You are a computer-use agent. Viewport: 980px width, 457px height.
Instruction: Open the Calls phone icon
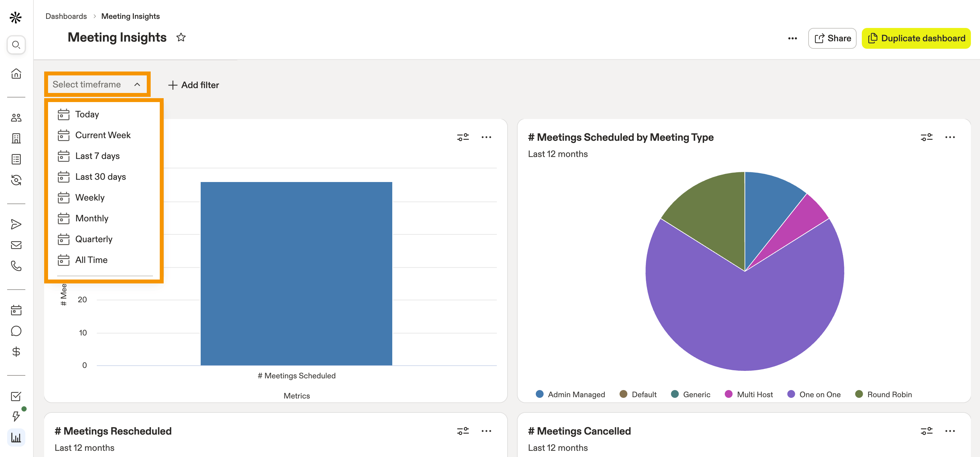click(16, 266)
